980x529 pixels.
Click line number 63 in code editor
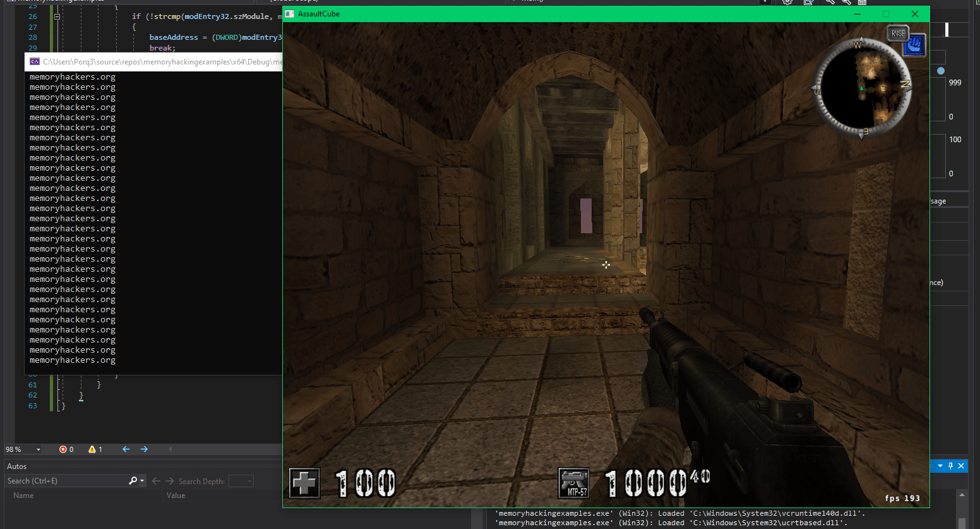[x=33, y=406]
